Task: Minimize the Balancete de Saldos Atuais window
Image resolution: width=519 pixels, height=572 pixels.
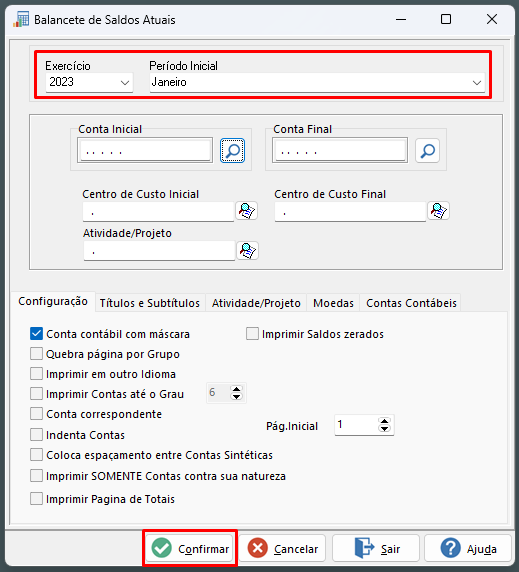Action: click(401, 19)
